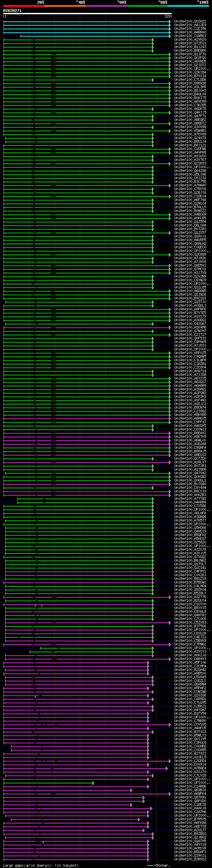Click the UniRef100_A1VH20 label
This screenshot has width=212, height=868.
pos(190,40)
